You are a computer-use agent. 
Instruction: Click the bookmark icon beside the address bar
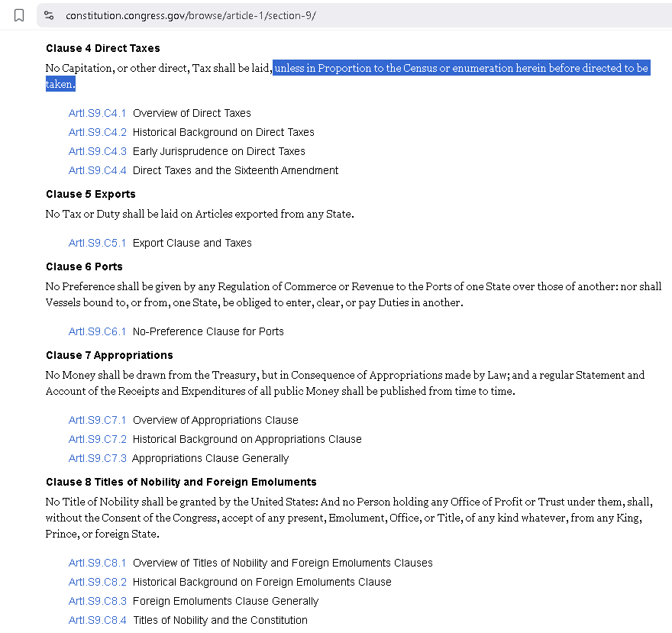[19, 15]
